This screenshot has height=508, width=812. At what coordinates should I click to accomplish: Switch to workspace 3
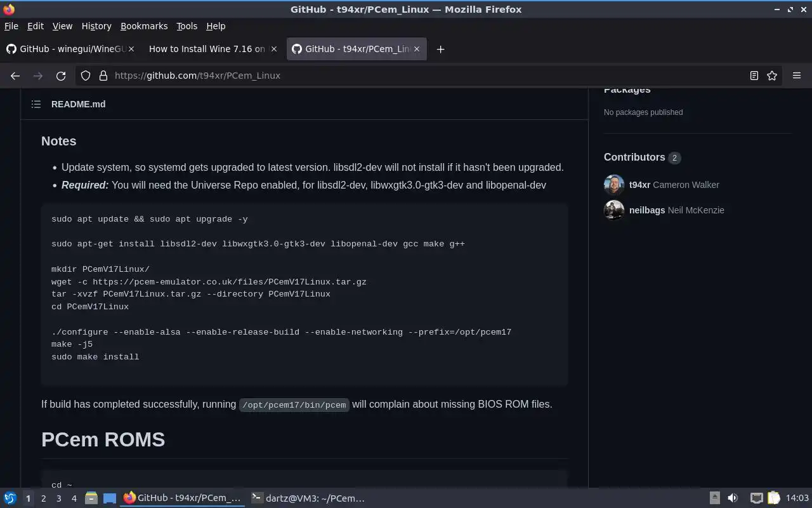pos(58,498)
